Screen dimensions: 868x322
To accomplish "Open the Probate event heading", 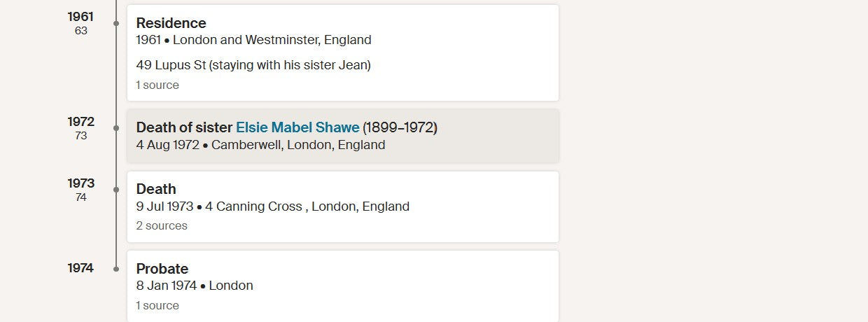I will click(x=162, y=269).
